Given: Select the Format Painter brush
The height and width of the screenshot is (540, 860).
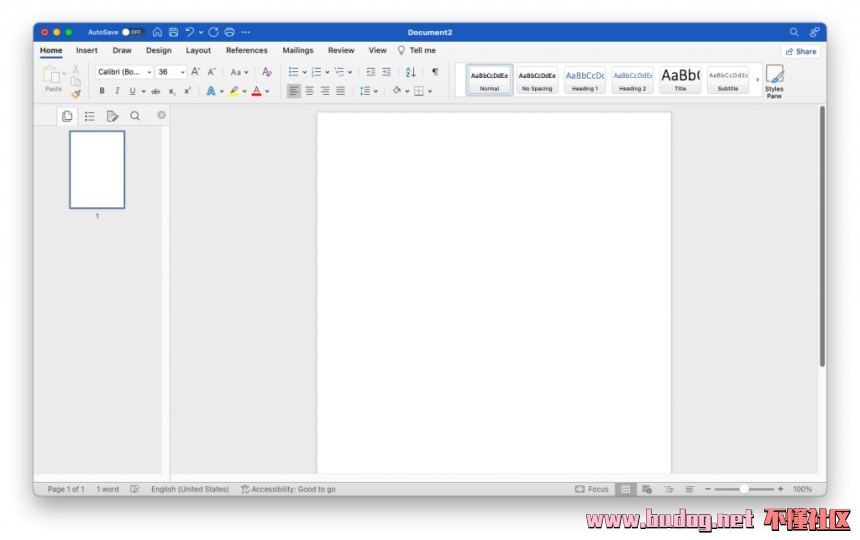Looking at the screenshot, I should (76, 94).
